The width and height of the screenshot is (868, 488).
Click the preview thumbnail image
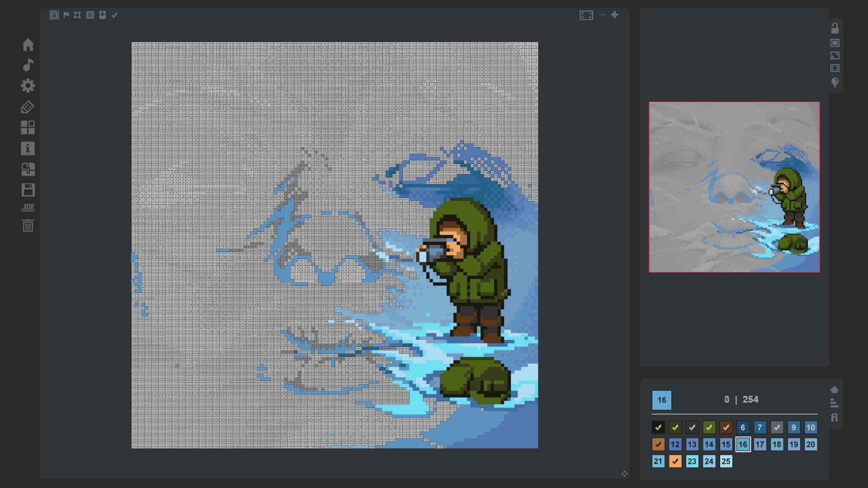pyautogui.click(x=734, y=187)
